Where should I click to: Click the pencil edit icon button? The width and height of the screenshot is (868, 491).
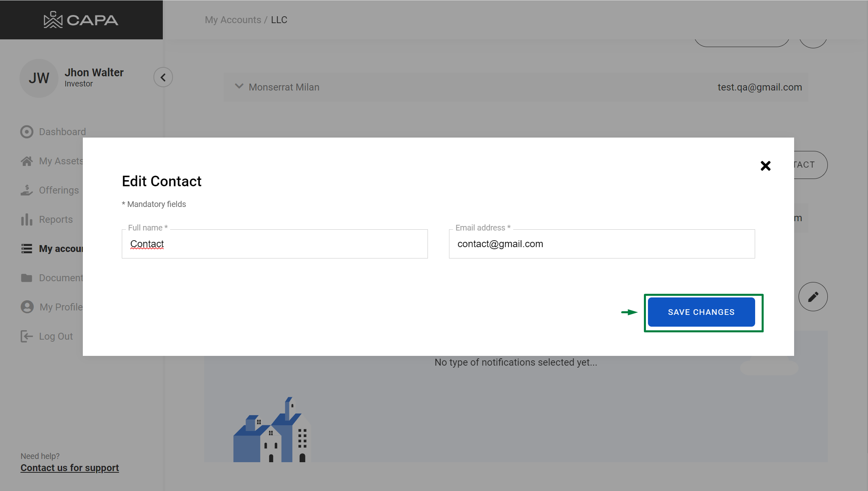[813, 297]
